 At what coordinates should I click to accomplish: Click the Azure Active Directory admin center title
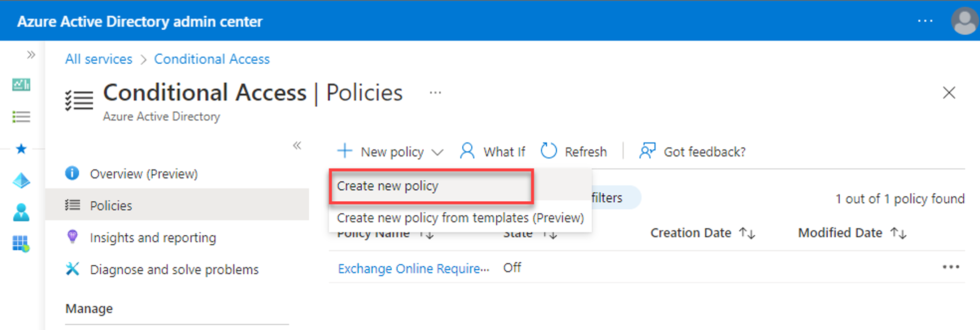[x=140, y=22]
